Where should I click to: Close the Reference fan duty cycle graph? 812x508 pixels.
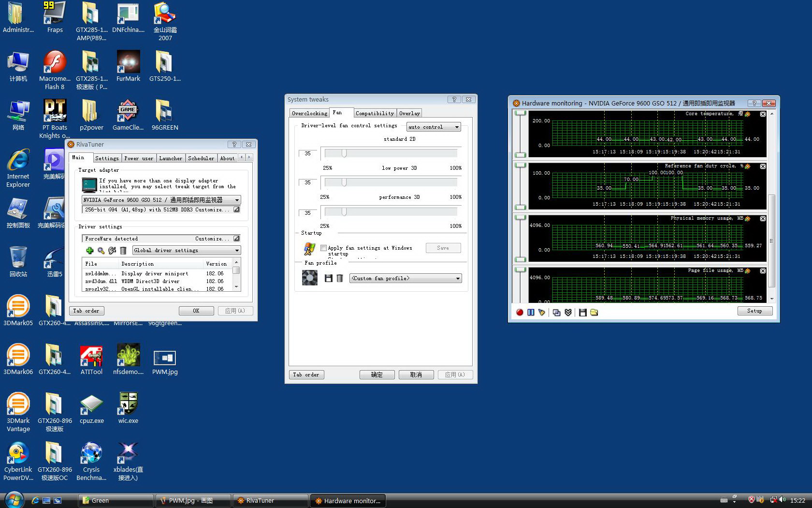point(763,166)
